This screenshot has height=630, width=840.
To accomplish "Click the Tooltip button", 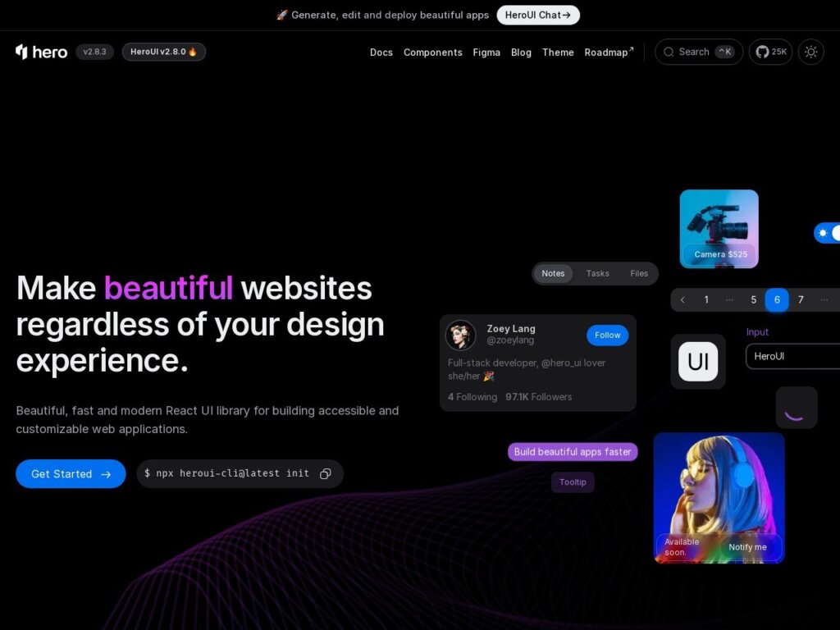I will [x=573, y=482].
